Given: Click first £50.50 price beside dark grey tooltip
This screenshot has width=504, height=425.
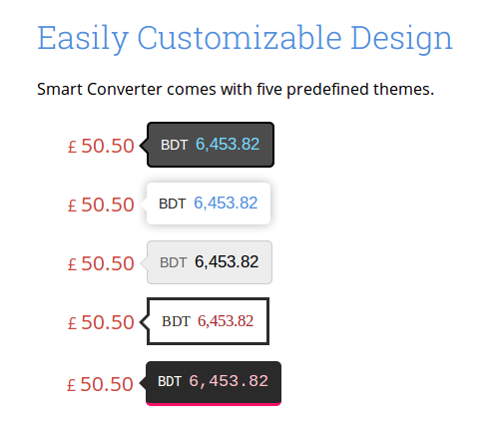Looking at the screenshot, I should coord(101,146).
